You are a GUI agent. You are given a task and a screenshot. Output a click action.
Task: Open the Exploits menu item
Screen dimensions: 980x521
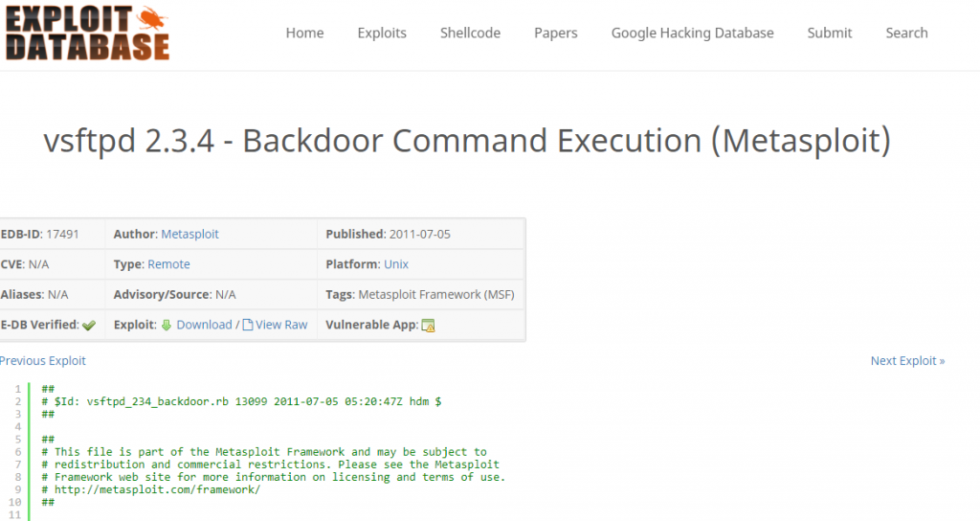(382, 34)
